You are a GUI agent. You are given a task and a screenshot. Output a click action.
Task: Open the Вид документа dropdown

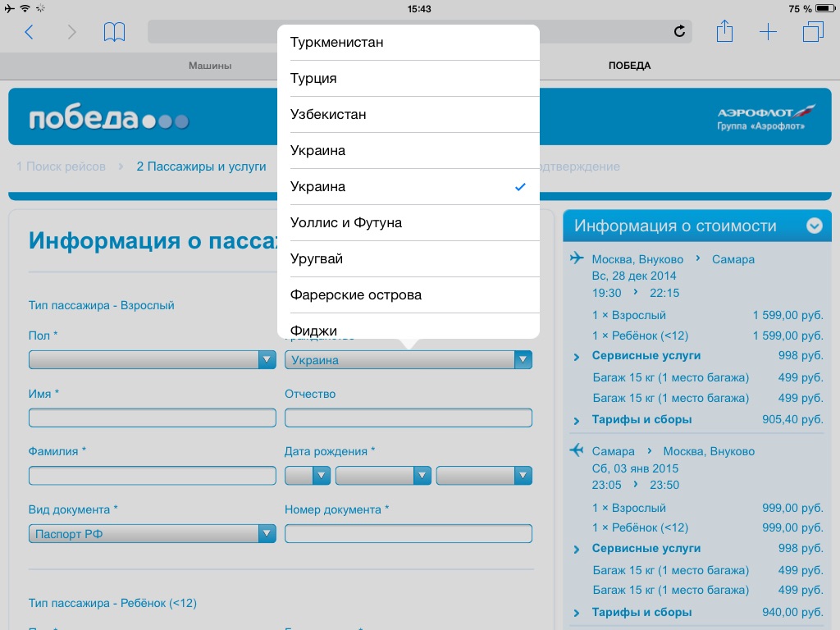point(152,534)
